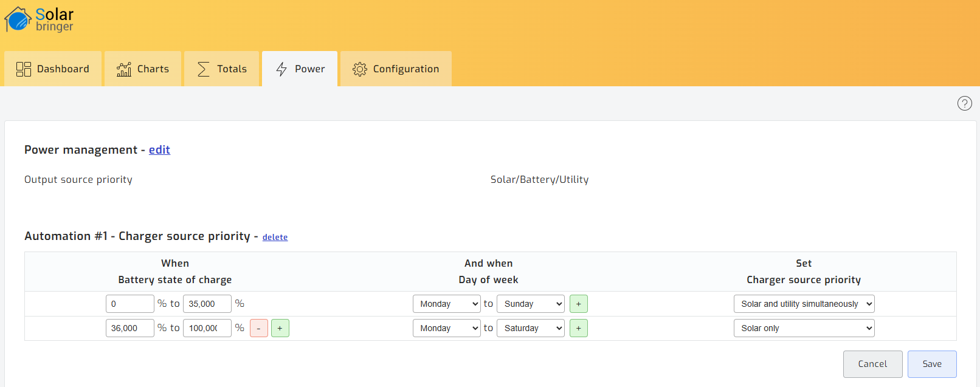Add day range in second row
This screenshot has height=387, width=980.
click(578, 328)
